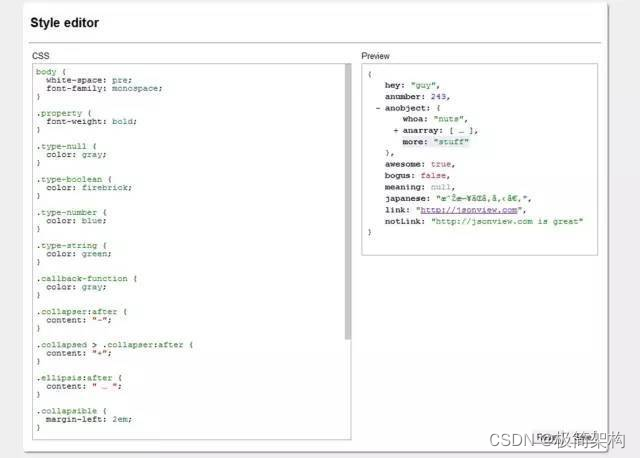Click the '.ellipsis:after' selector line

click(79, 378)
